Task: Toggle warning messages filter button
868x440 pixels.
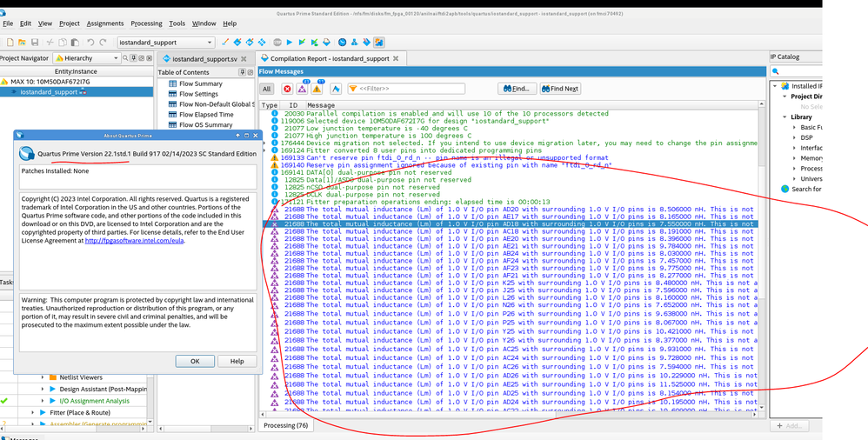Action: [317, 89]
